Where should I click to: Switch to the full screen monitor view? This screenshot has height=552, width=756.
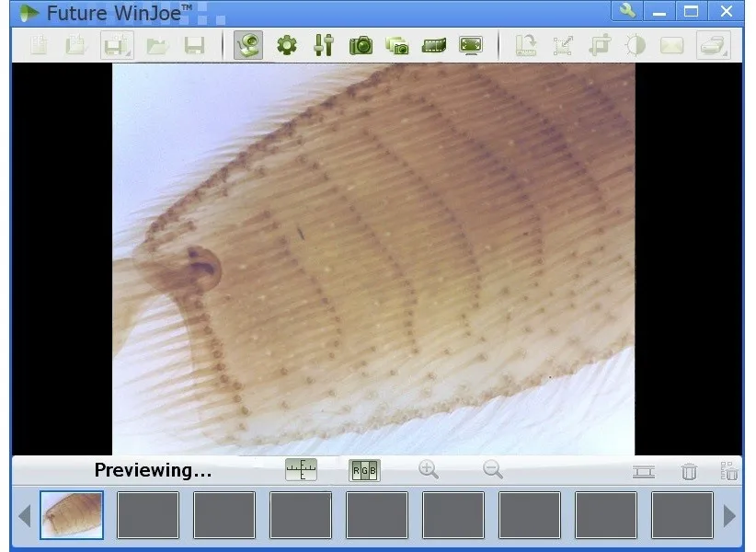pos(471,45)
